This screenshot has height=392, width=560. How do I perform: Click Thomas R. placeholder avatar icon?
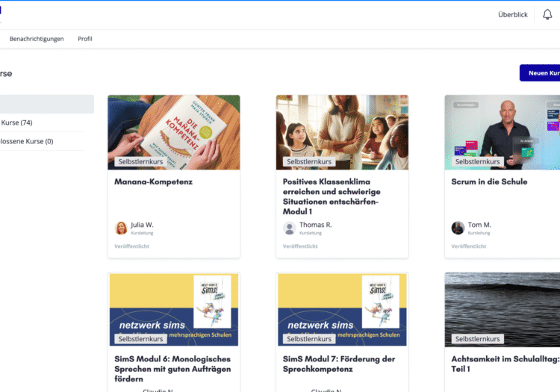(289, 228)
